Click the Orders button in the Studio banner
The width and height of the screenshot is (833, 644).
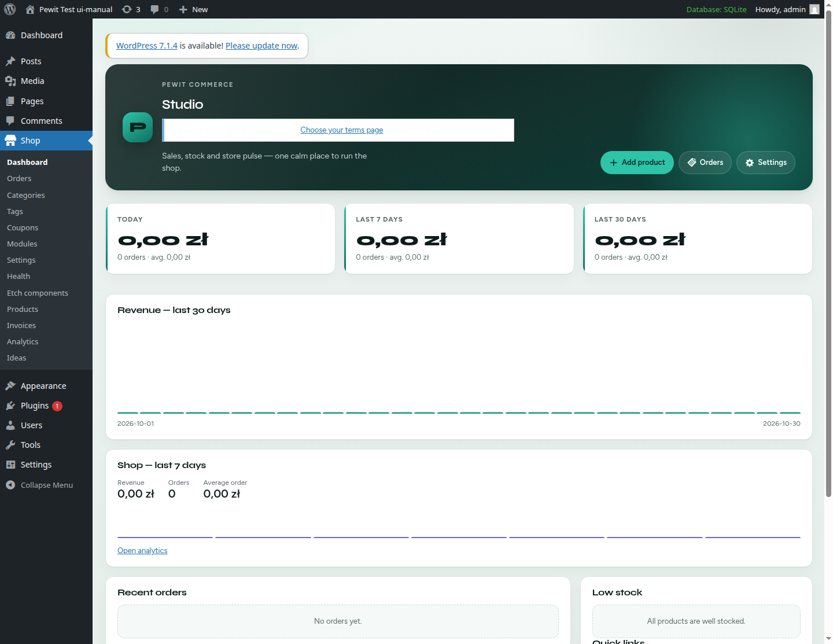tap(705, 163)
